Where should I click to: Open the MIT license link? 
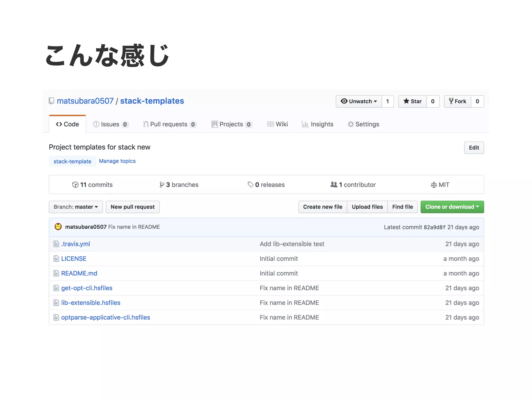[440, 185]
